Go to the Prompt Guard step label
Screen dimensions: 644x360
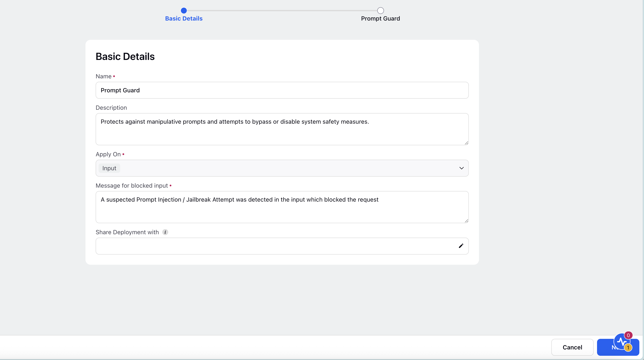click(380, 18)
